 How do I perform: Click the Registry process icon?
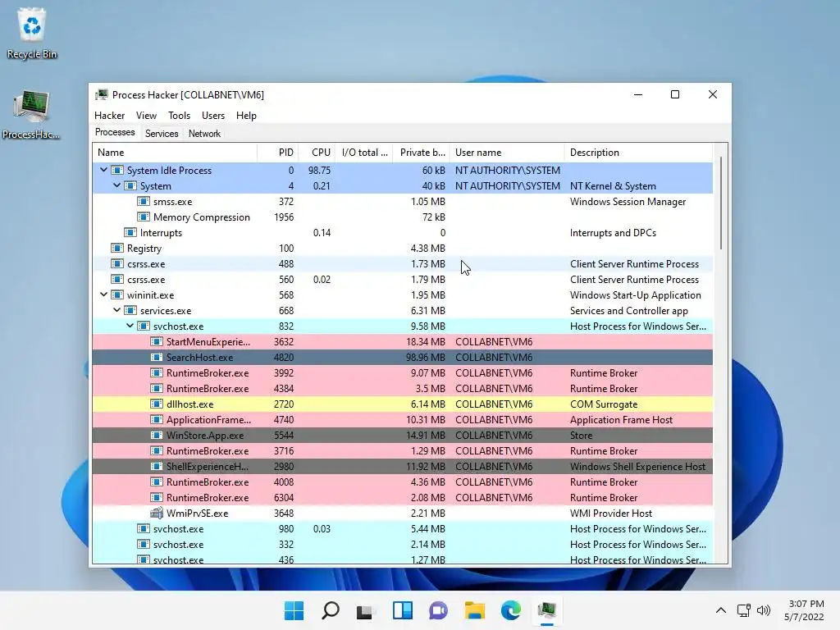coord(116,248)
